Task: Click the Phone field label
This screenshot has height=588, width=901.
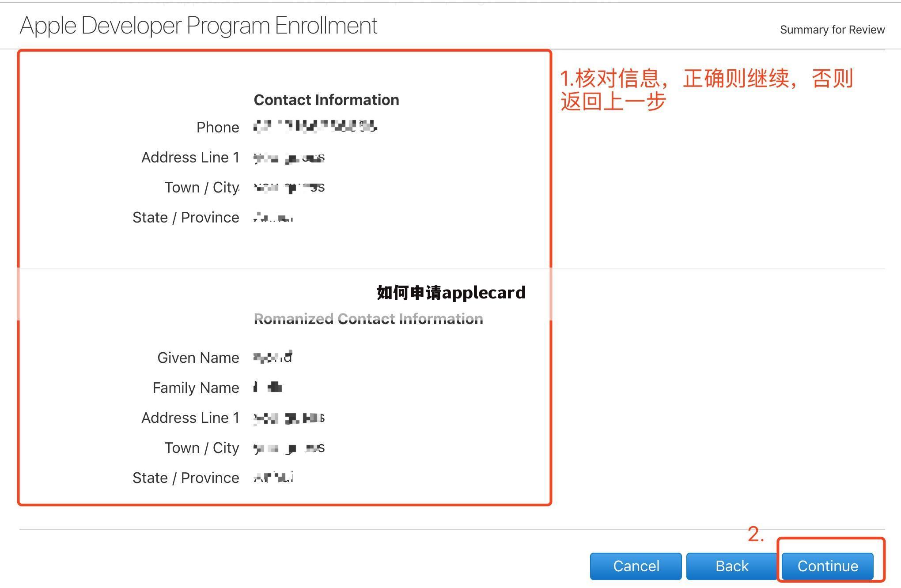Action: (218, 127)
